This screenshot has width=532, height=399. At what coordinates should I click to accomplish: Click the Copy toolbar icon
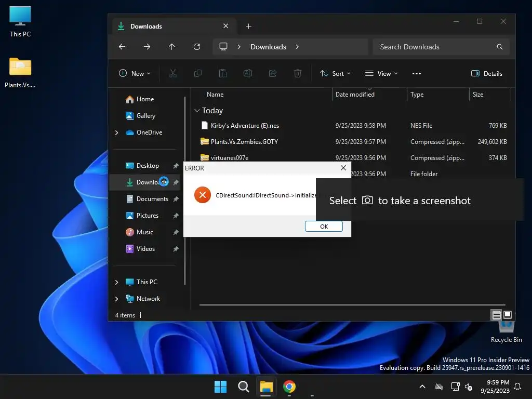pos(198,73)
